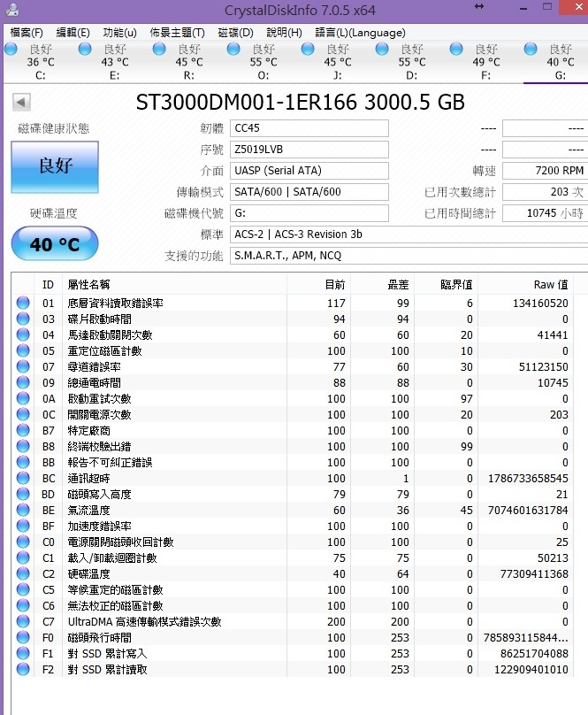Select the row 對 SSD 累計寫入
The image size is (588, 715).
click(293, 653)
